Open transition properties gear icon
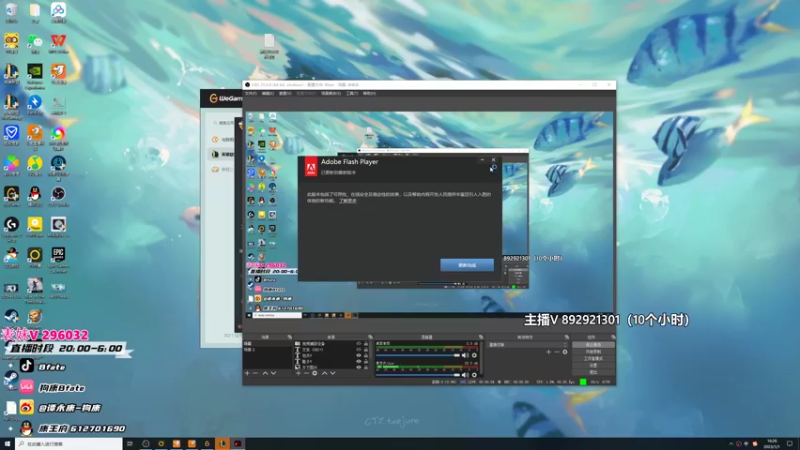Viewport: 800px width, 450px height. click(565, 352)
